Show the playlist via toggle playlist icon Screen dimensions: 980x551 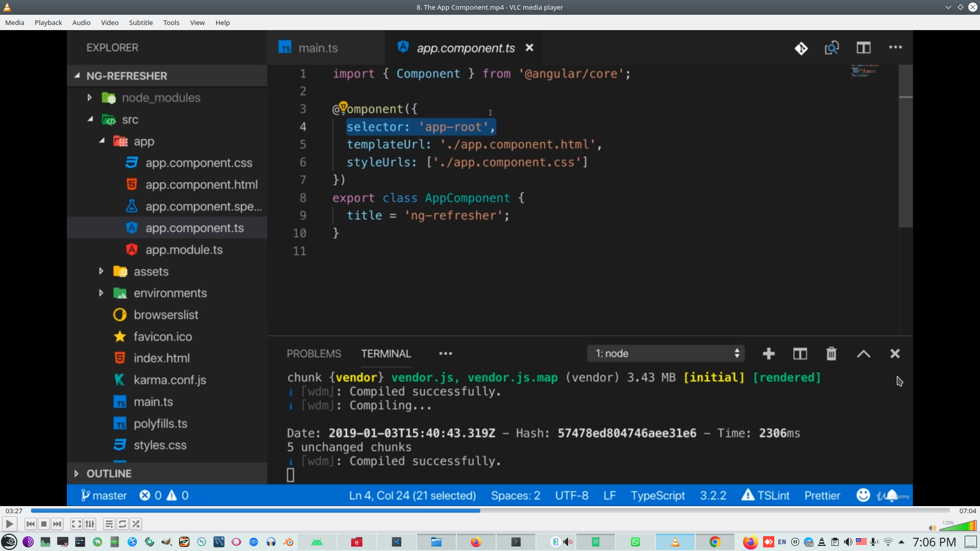click(x=109, y=524)
